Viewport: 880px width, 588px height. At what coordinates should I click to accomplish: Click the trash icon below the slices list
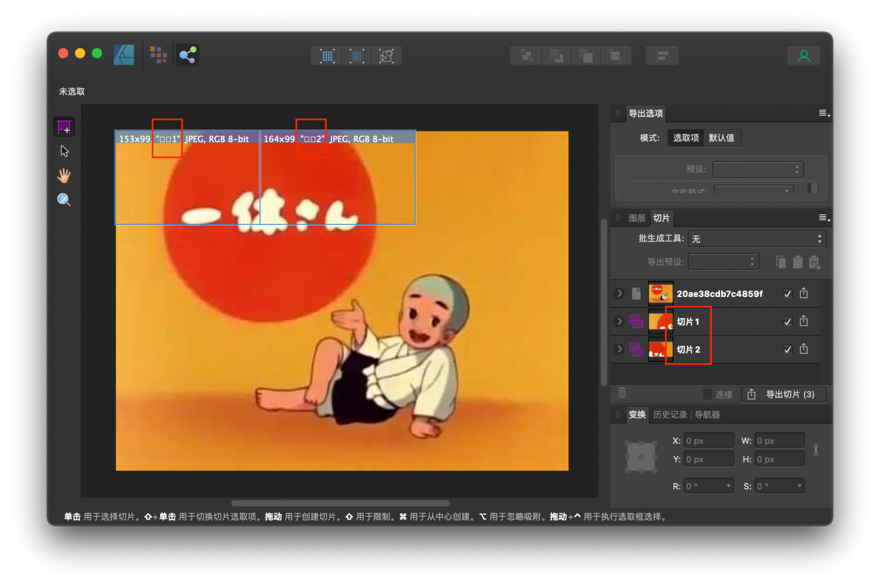tap(622, 393)
